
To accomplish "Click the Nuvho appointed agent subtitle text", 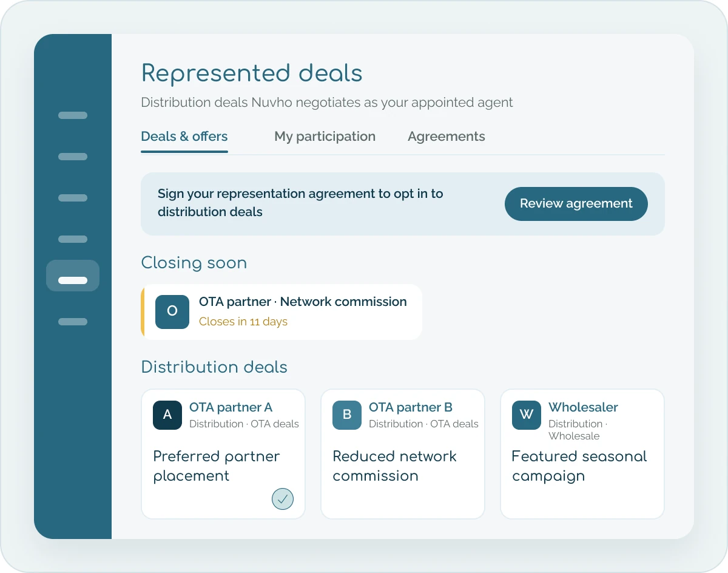I will (x=327, y=103).
